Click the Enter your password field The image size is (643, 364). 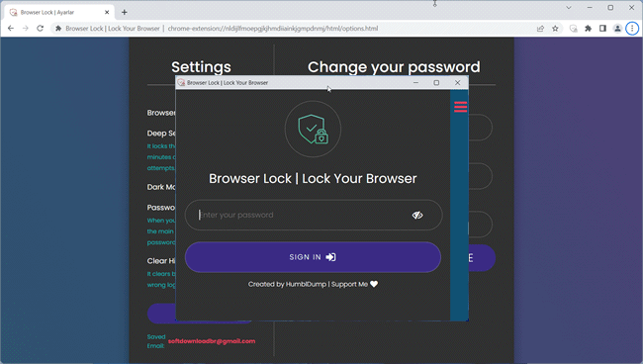[314, 216]
